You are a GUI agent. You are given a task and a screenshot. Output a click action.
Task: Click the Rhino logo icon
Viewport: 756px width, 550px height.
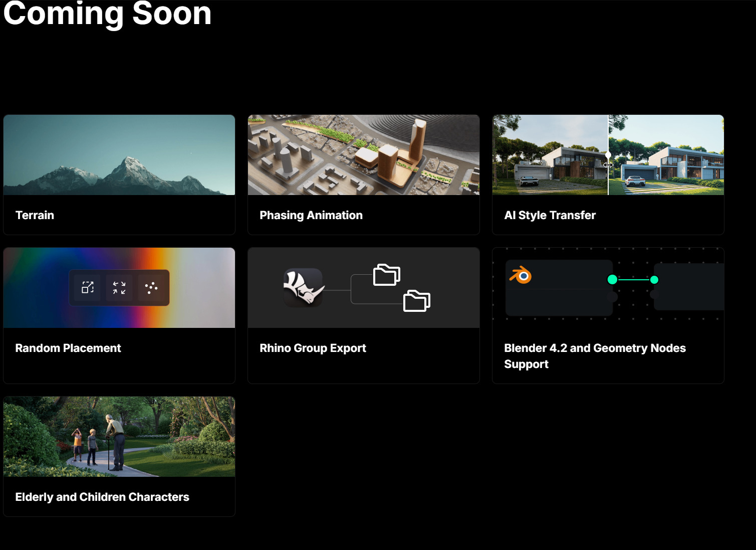tap(304, 287)
